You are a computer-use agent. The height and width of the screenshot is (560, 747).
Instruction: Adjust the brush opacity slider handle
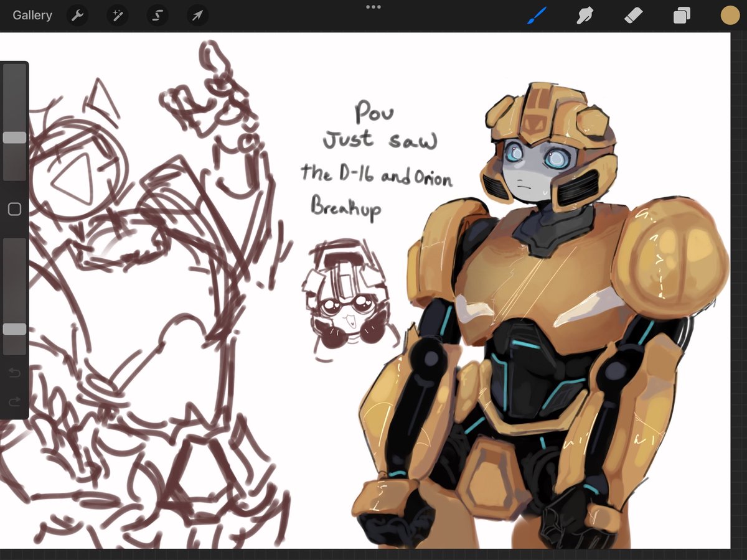click(x=14, y=329)
